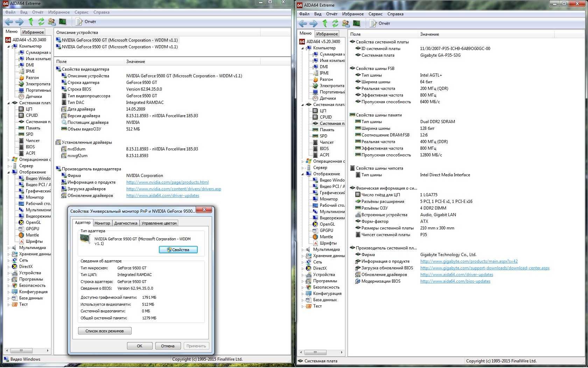Screen dimensions: 588x368
Task: Select BIOS in right window tree
Action: (324, 149)
